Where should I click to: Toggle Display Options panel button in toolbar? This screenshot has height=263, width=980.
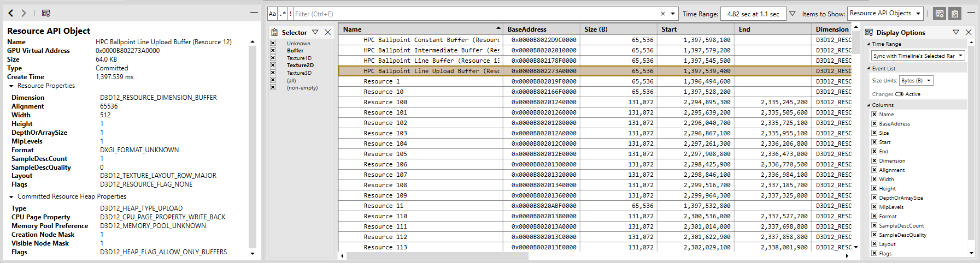pyautogui.click(x=940, y=14)
